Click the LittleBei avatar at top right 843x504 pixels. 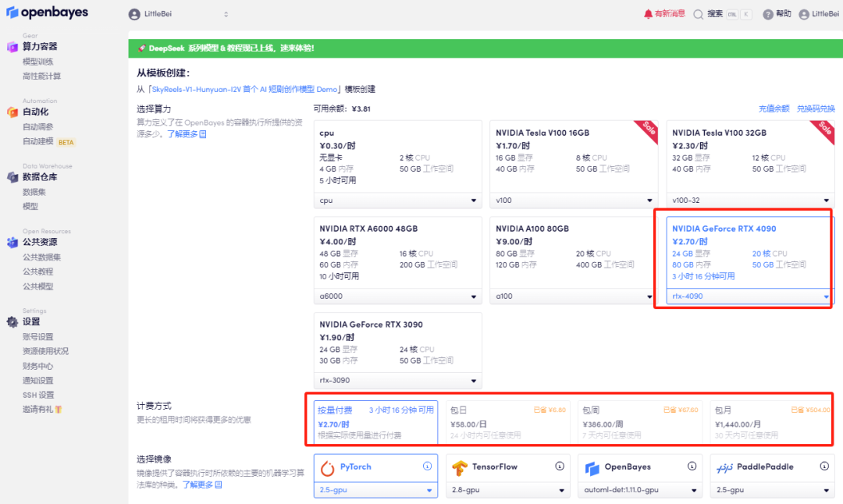coord(804,15)
